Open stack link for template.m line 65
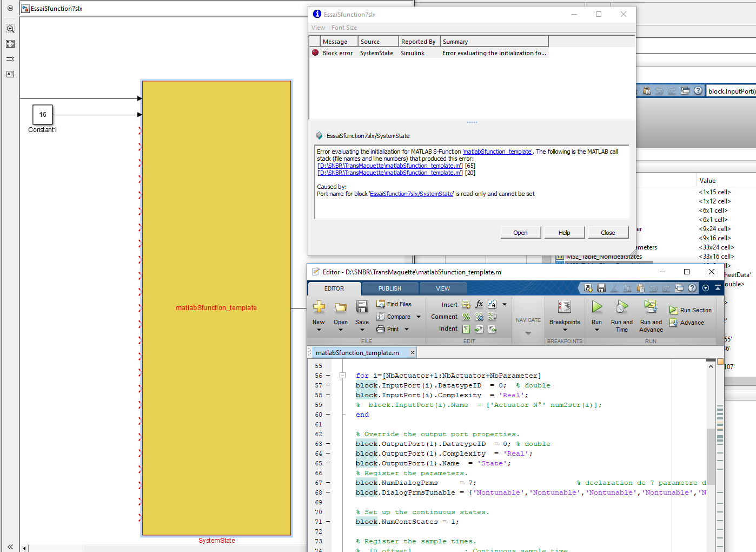This screenshot has height=552, width=756. 390,166
